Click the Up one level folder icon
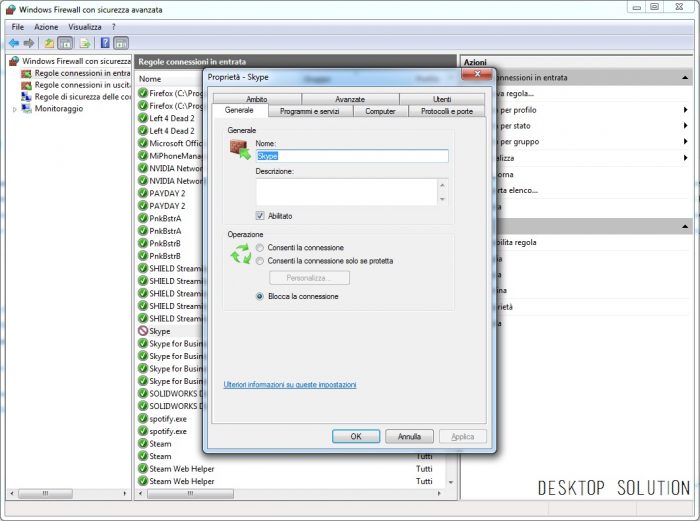700x521 pixels. [49, 43]
